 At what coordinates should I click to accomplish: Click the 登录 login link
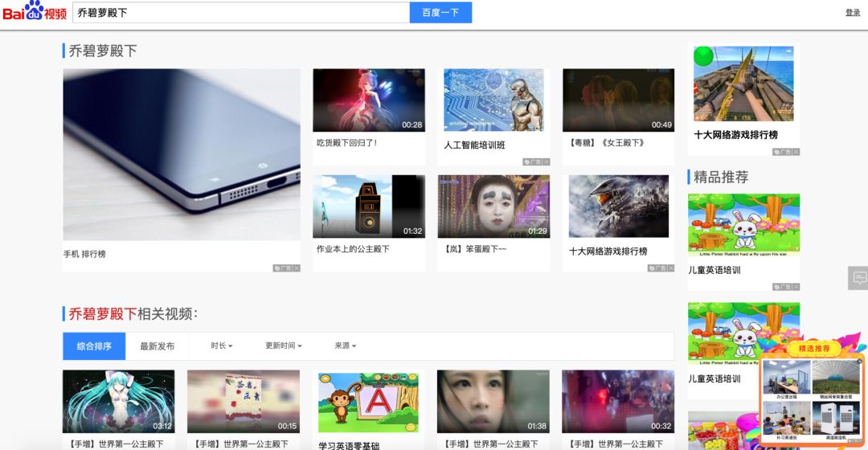pyautogui.click(x=853, y=12)
